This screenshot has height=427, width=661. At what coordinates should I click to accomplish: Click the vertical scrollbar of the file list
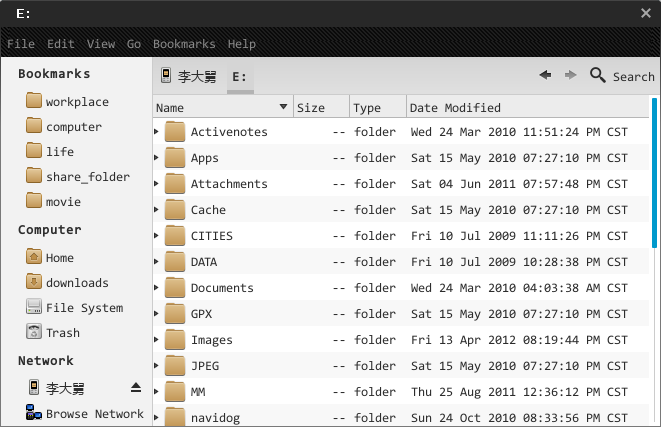click(655, 170)
